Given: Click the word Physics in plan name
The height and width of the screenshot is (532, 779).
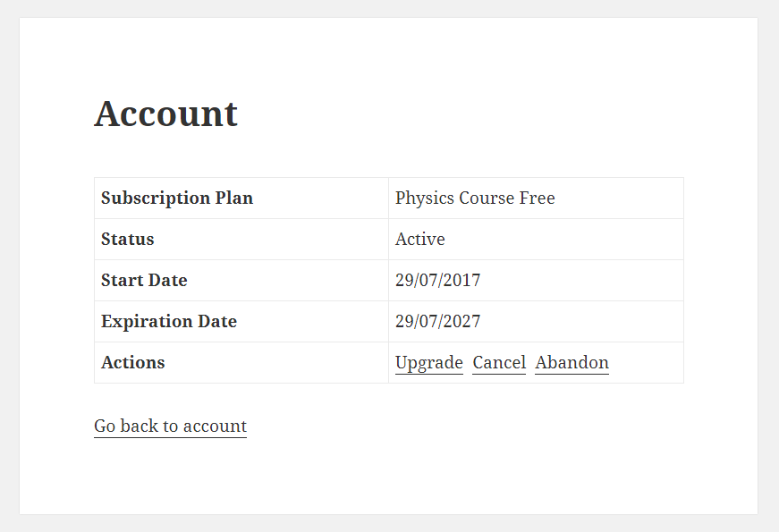Looking at the screenshot, I should point(425,198).
